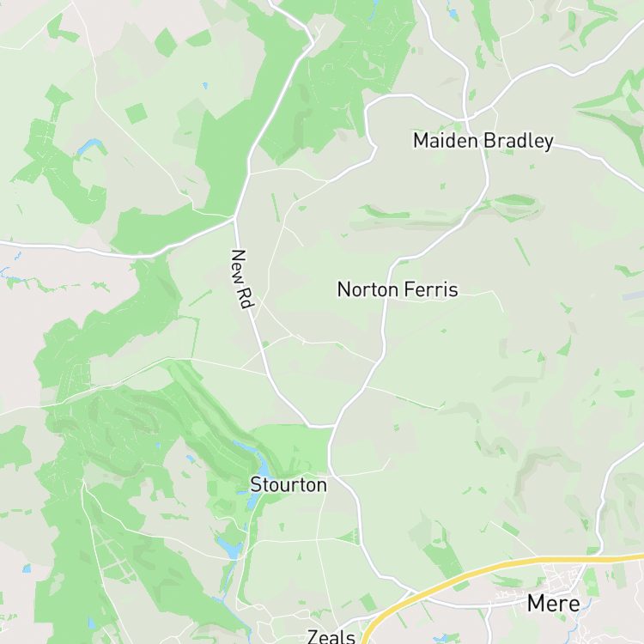Select the small square green woodland patch
644x644 pixels.
click(x=137, y=113)
